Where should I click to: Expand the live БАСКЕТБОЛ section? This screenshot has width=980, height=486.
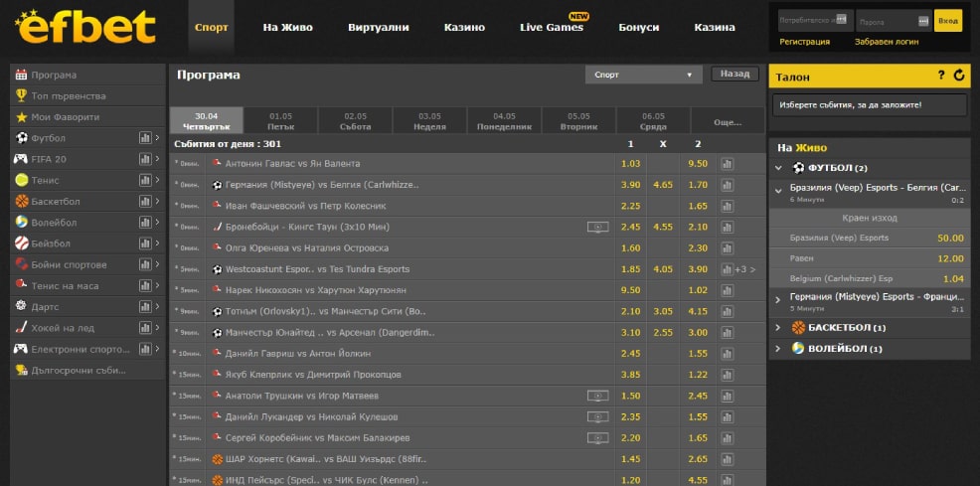click(779, 328)
